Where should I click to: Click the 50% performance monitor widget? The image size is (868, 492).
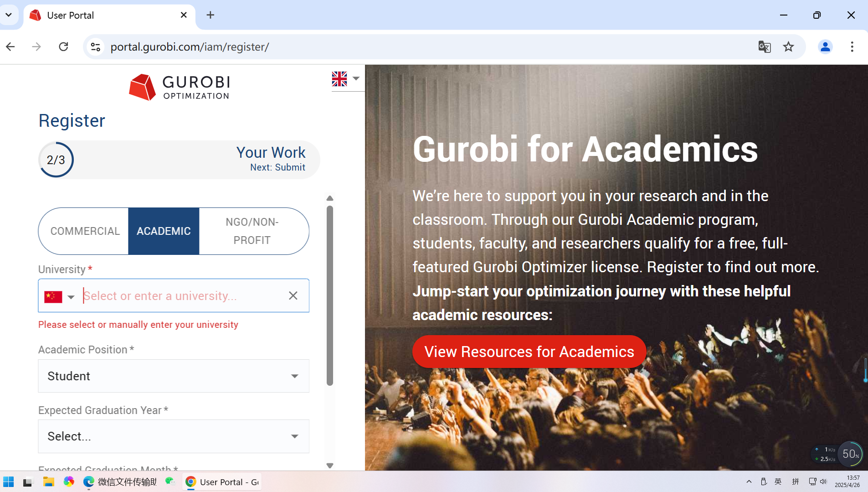850,454
